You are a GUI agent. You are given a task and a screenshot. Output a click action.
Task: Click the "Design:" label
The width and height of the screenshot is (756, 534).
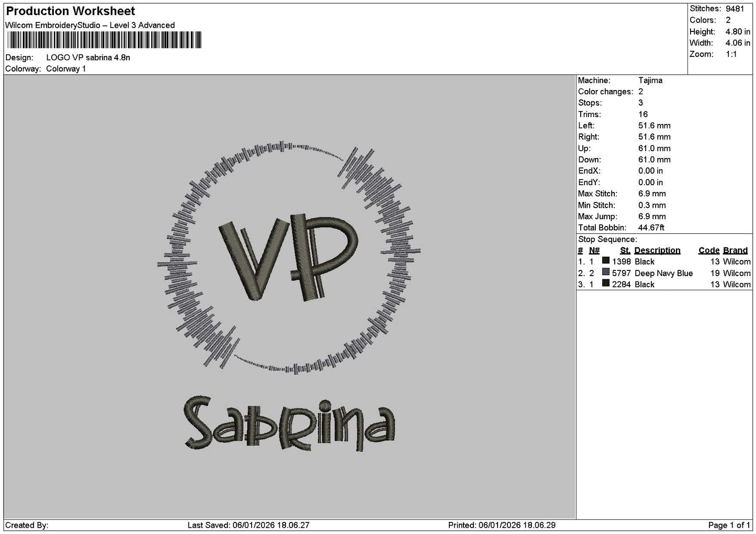pyautogui.click(x=19, y=58)
